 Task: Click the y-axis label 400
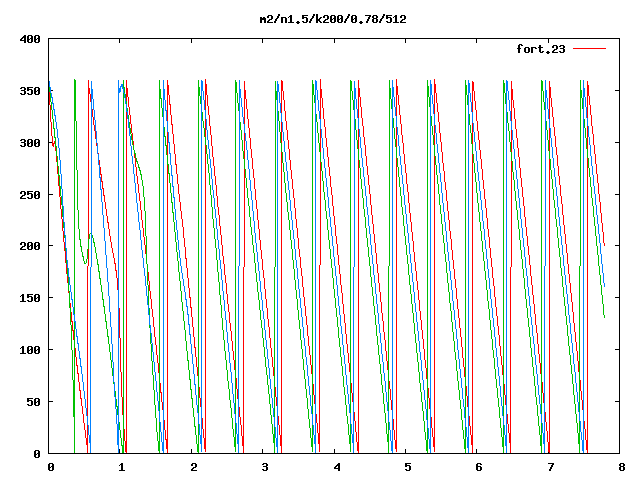(x=30, y=39)
